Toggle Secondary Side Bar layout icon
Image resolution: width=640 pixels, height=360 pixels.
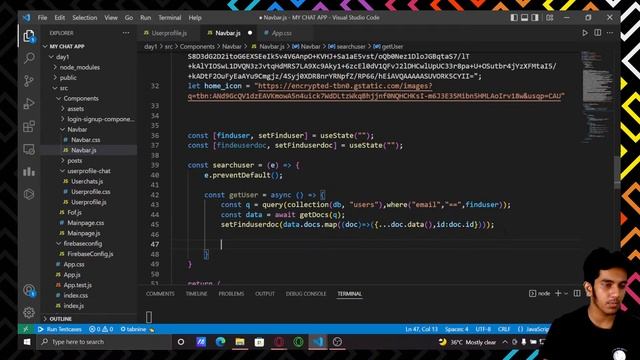point(535,18)
